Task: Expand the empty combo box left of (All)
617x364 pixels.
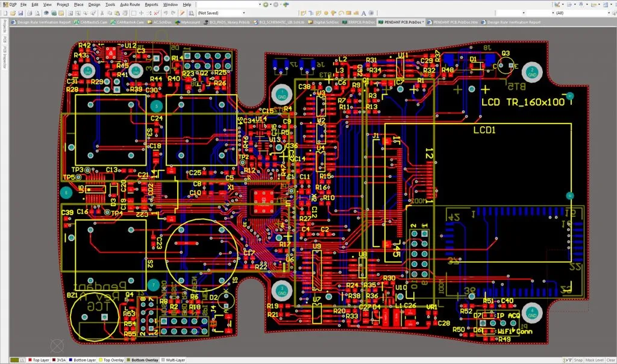Action: [553, 13]
